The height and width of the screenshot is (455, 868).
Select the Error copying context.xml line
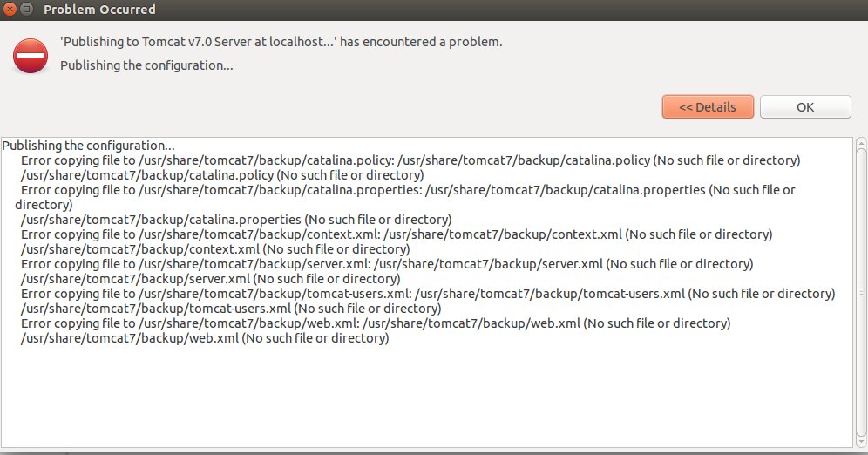(397, 234)
